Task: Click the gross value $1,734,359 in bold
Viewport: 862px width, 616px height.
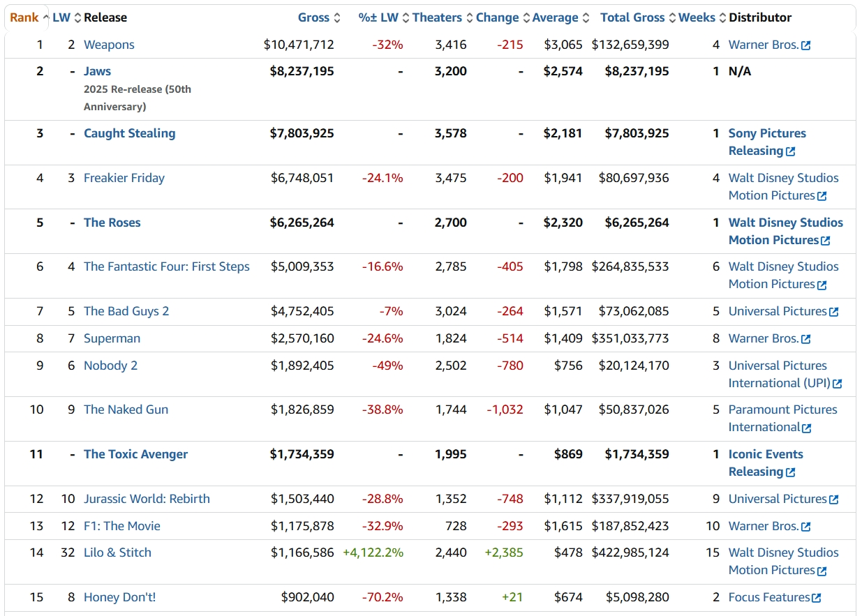Action: pos(302,454)
